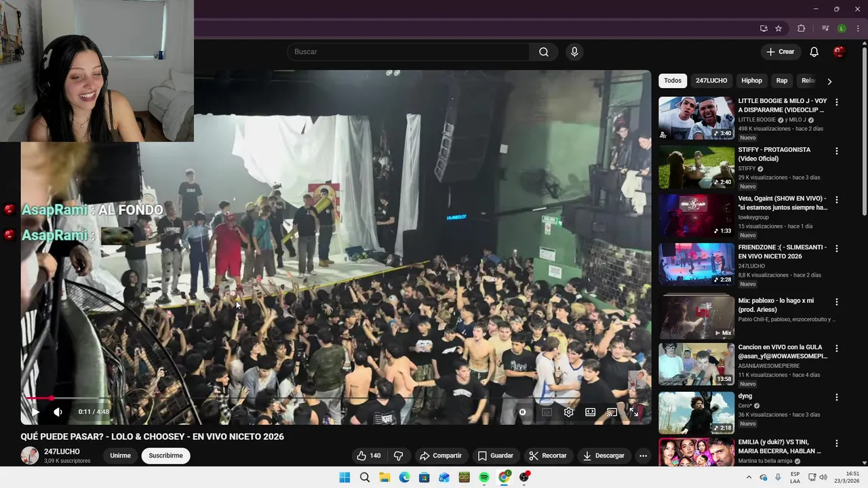Open options for FRIENDZONE SLIMESANTI video
This screenshot has width=868, height=488.
click(x=836, y=249)
